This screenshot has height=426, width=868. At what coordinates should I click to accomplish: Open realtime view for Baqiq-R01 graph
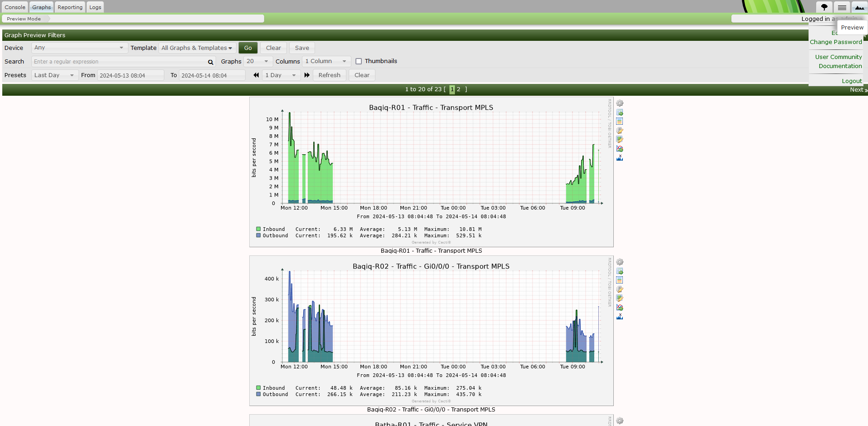pos(620,149)
